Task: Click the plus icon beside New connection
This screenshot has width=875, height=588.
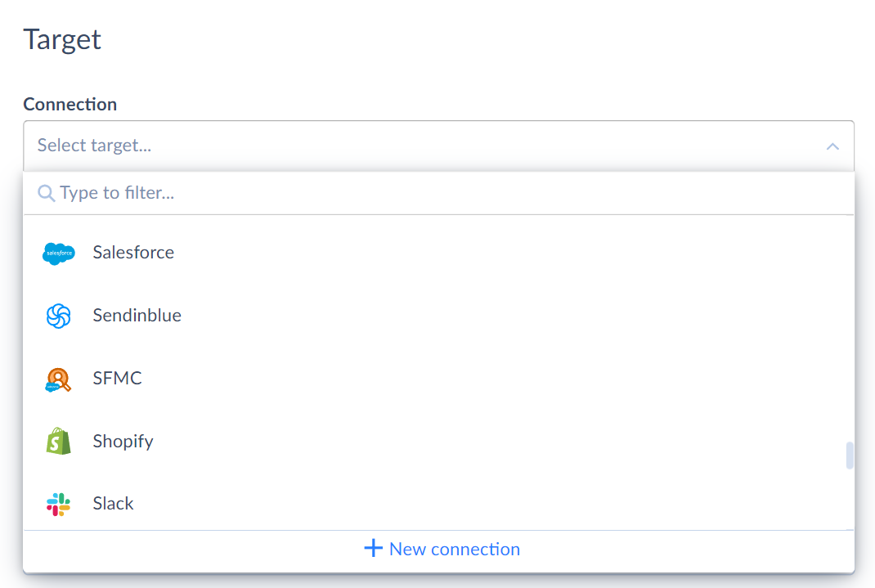Action: point(374,548)
